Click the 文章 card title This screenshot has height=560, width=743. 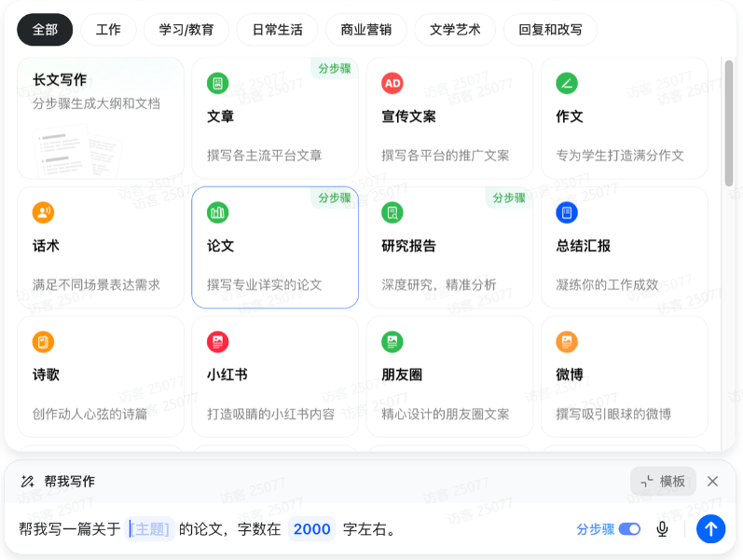tap(220, 116)
